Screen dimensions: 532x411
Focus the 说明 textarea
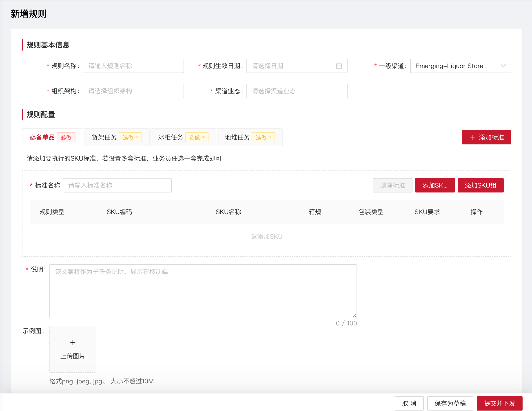click(x=203, y=291)
